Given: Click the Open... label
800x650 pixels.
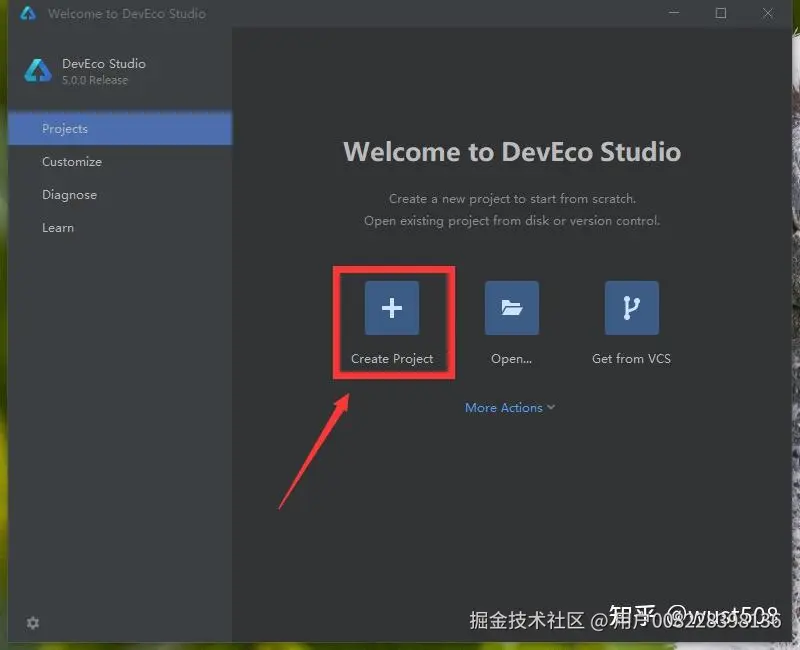Looking at the screenshot, I should pos(511,359).
